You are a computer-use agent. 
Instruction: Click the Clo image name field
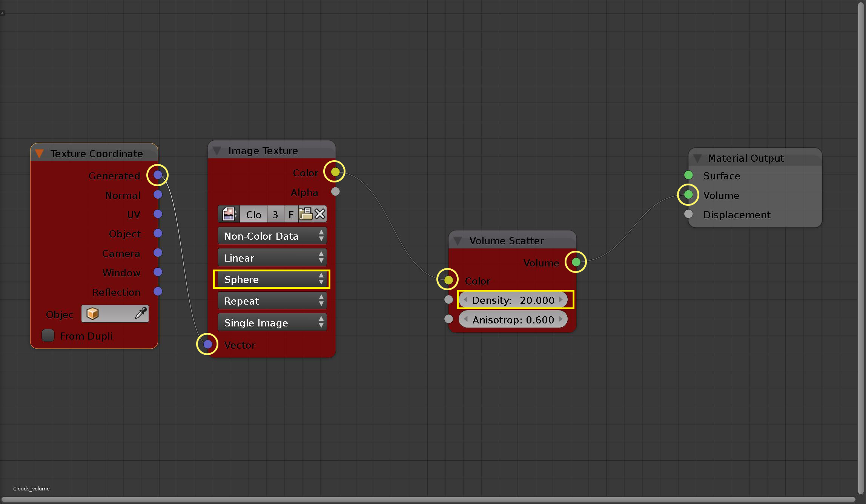point(253,214)
